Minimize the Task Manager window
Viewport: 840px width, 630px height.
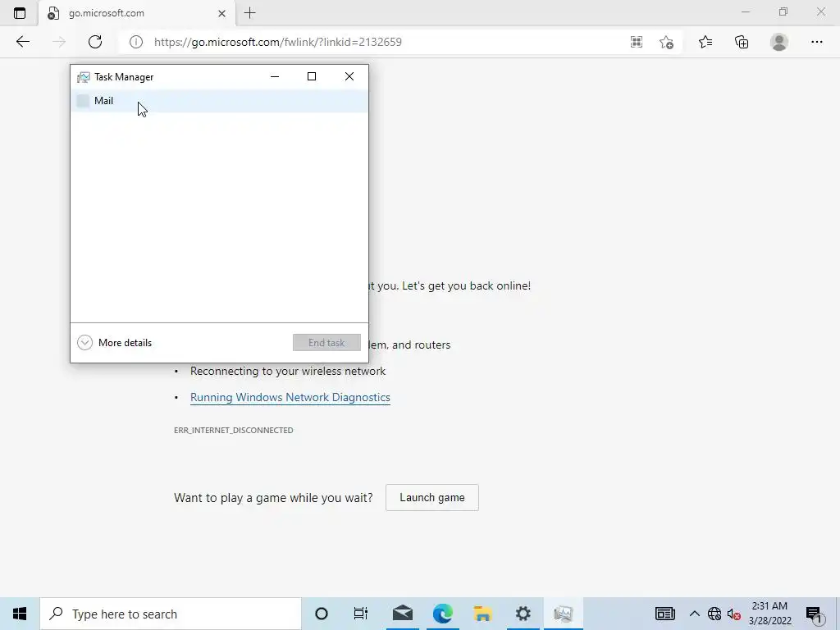click(275, 76)
